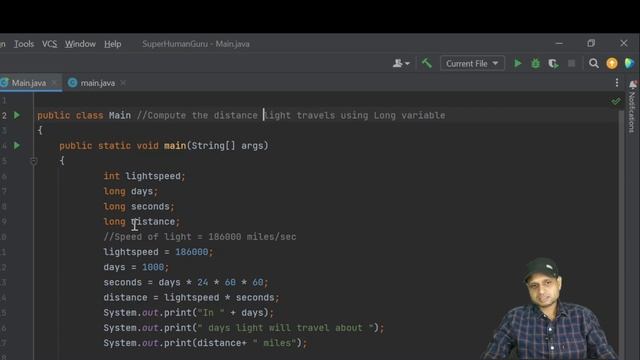Viewport: 640px width, 360px height.
Task: Click the Stop square button in toolbar
Action: point(571,63)
